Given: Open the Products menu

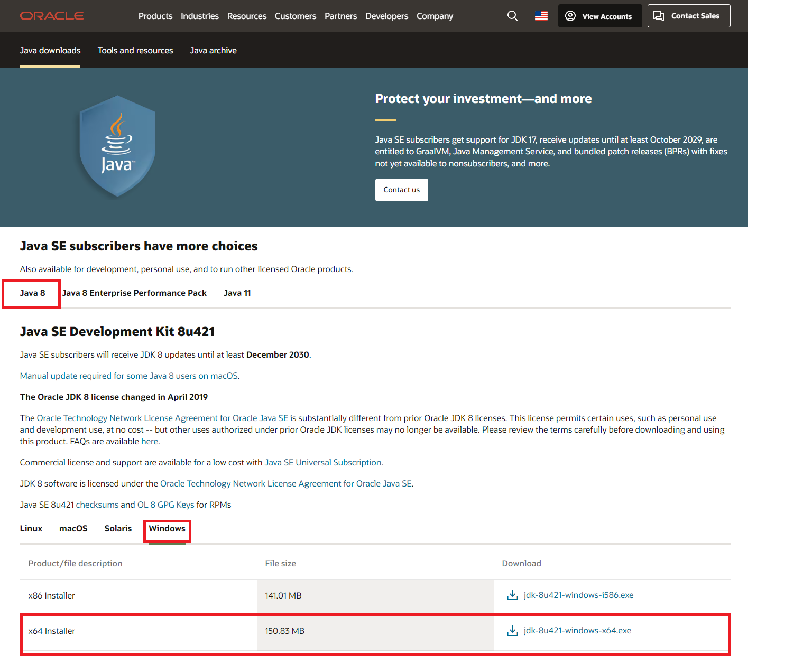Looking at the screenshot, I should click(155, 16).
